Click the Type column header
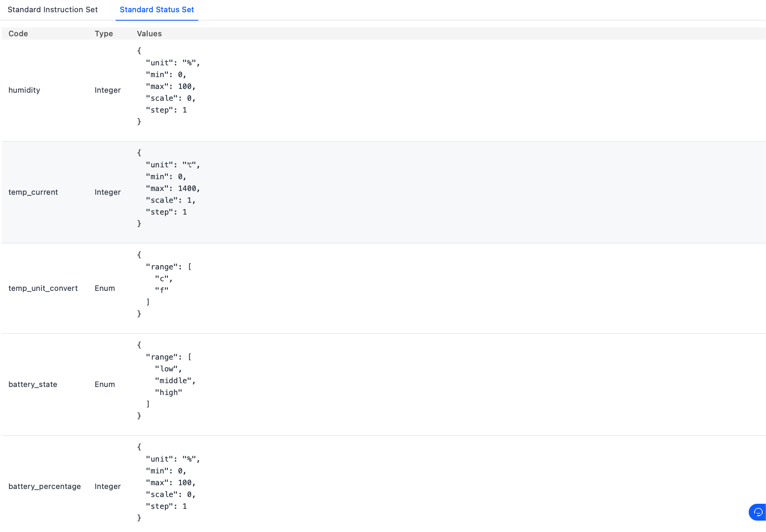The width and height of the screenshot is (766, 532). 104,34
